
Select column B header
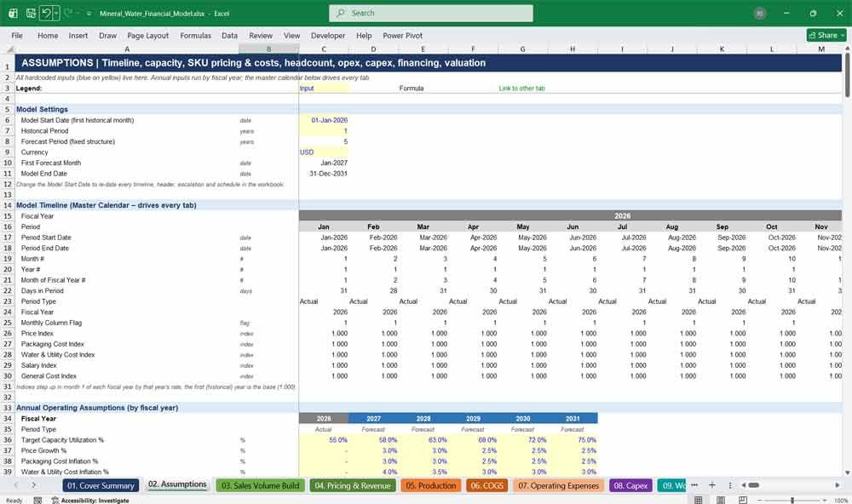pos(268,49)
